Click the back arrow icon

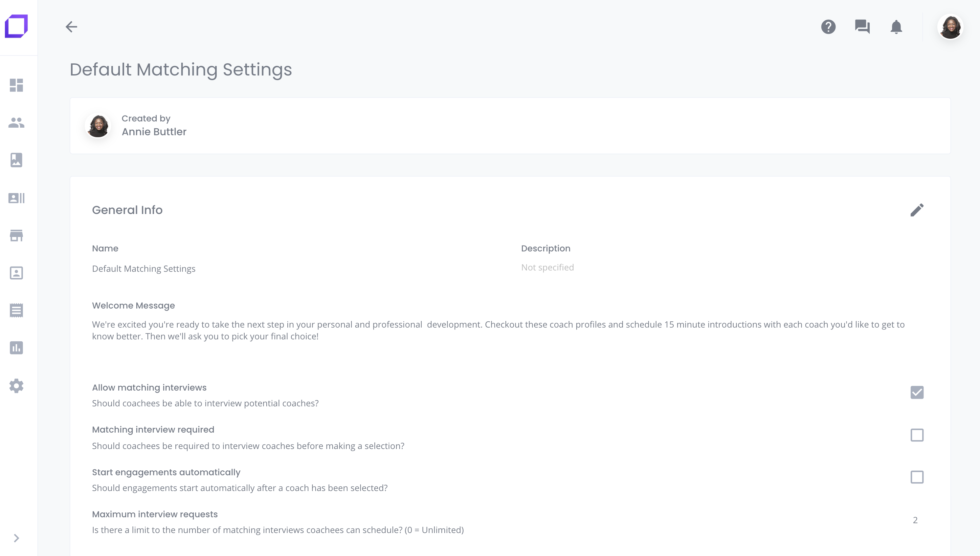[x=72, y=27]
